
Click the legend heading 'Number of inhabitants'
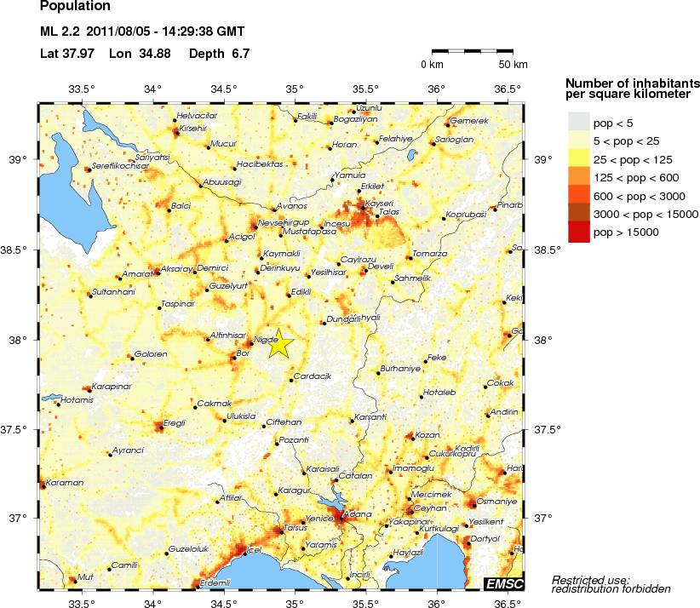[x=632, y=83]
